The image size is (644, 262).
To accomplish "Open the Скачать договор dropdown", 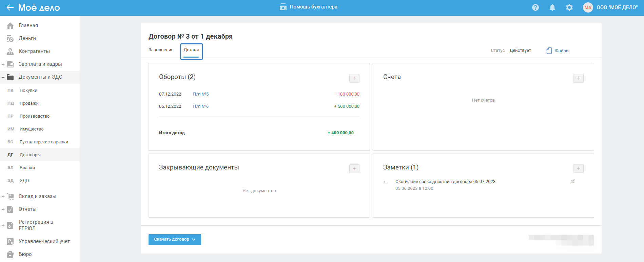I will point(175,240).
